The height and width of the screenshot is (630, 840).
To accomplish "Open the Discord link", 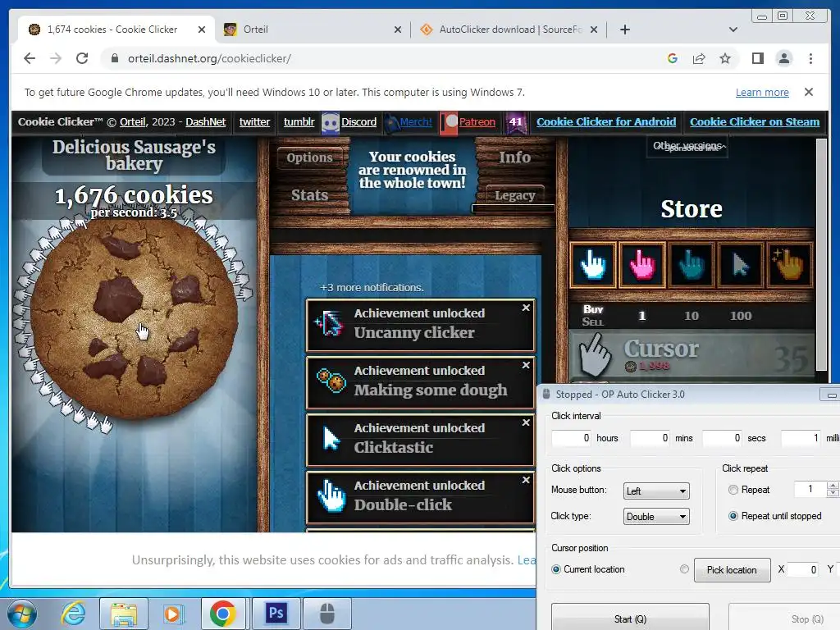I will 358,122.
